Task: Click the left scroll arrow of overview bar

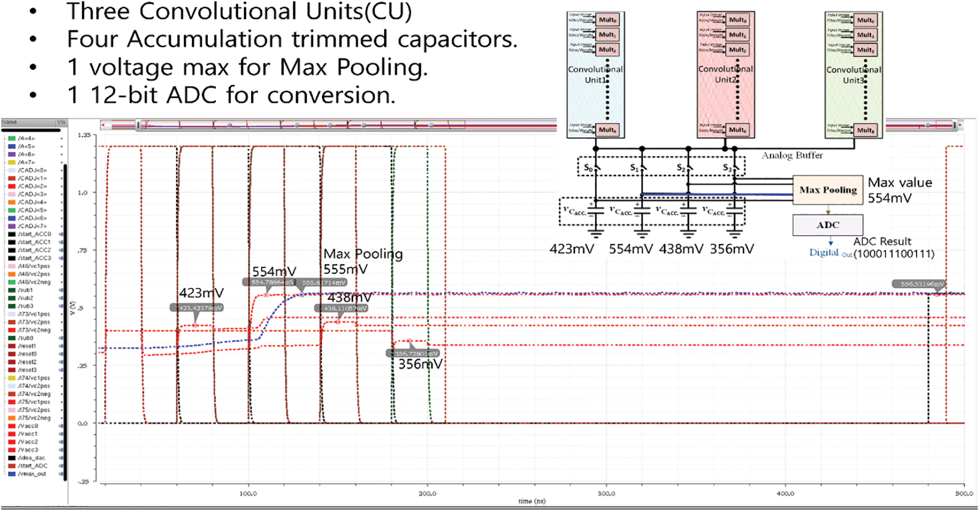Action: [103, 125]
